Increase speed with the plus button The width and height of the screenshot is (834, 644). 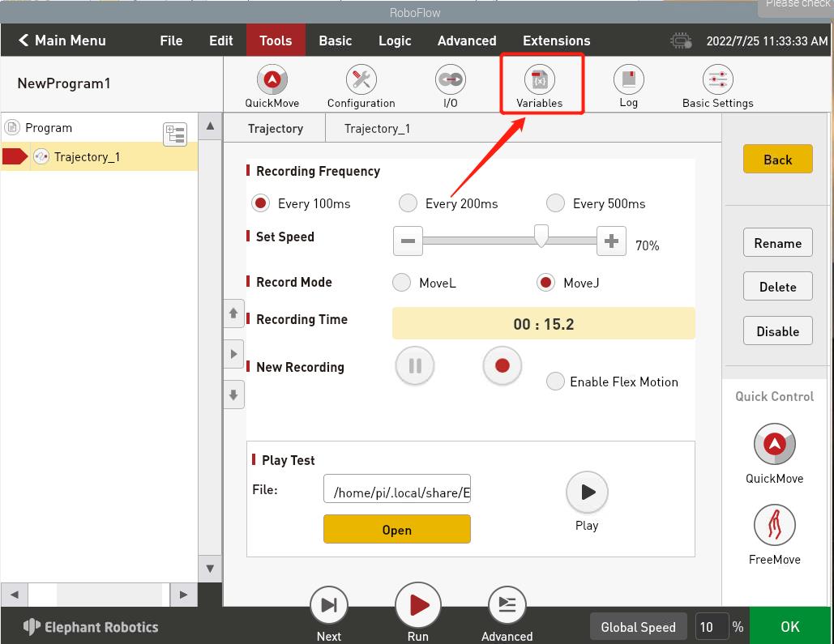(611, 241)
